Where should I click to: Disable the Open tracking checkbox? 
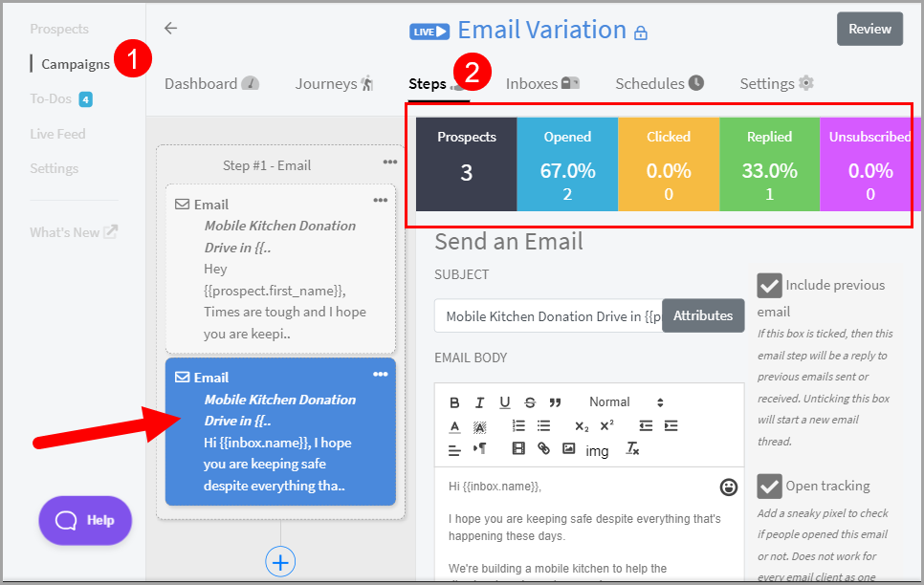click(769, 486)
